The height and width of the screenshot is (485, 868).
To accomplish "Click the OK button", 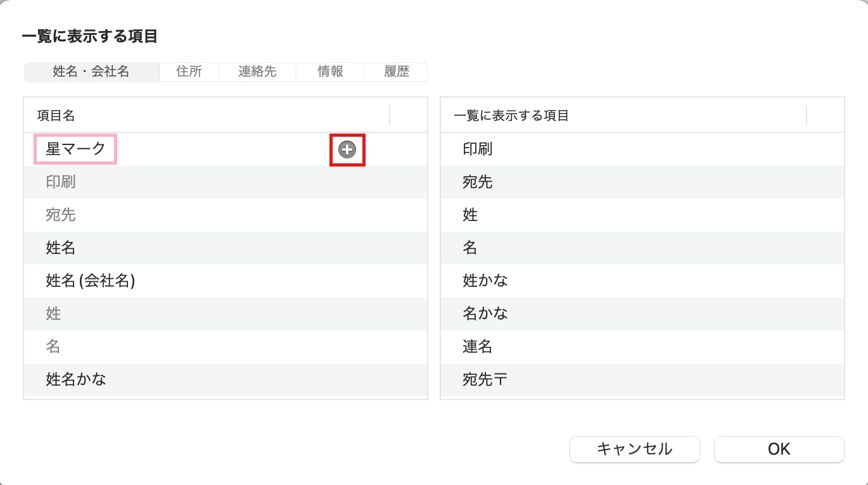I will [779, 449].
